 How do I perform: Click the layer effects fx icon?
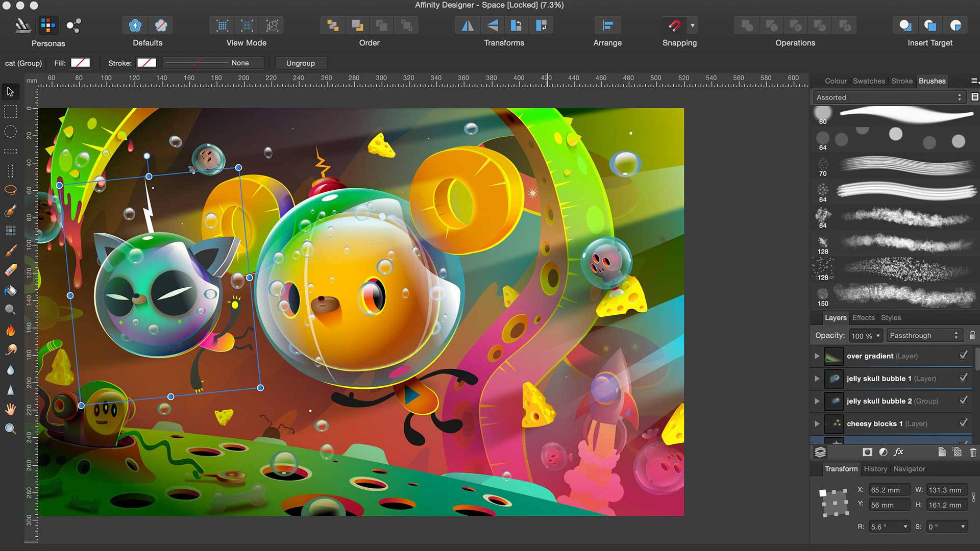click(x=899, y=452)
